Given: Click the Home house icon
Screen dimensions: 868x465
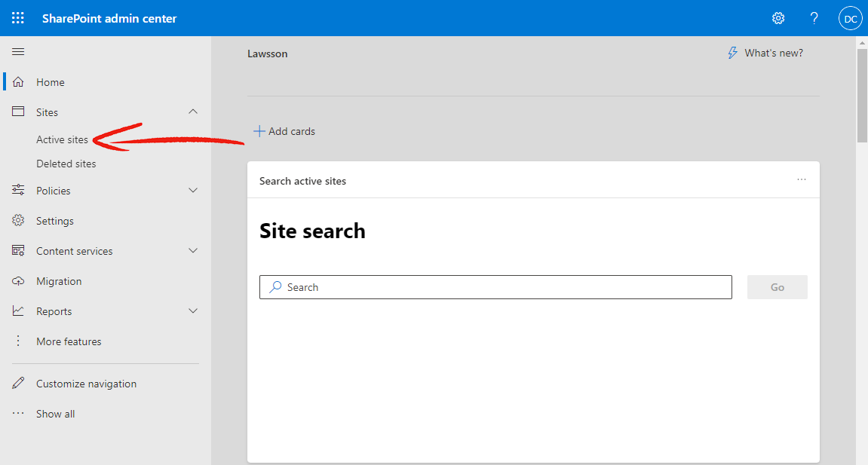Looking at the screenshot, I should point(18,82).
